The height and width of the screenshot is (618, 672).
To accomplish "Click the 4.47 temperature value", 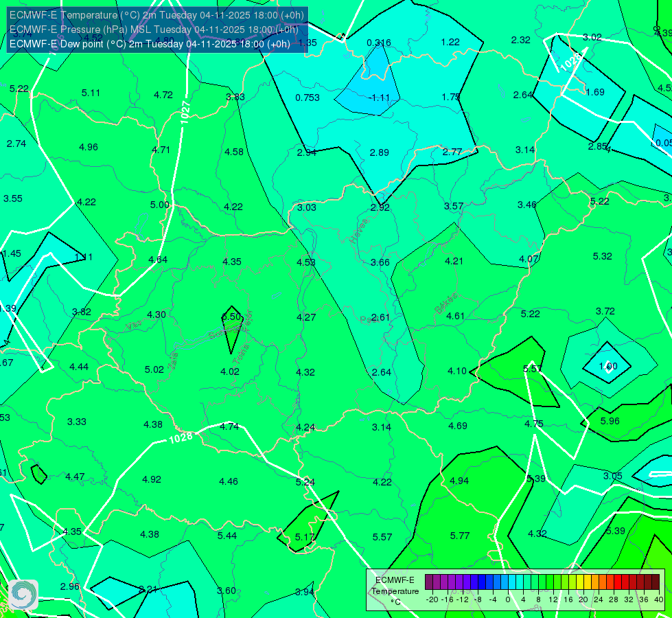I will point(75,477).
